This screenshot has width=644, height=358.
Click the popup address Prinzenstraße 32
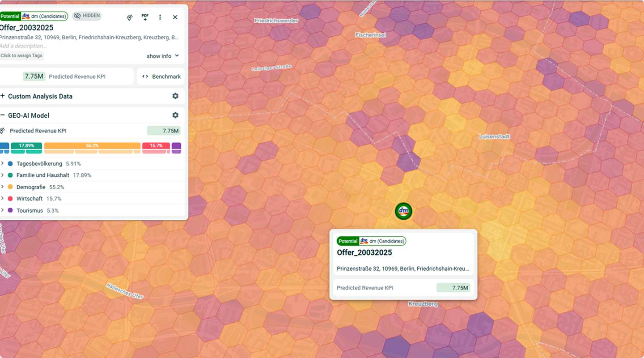(403, 269)
